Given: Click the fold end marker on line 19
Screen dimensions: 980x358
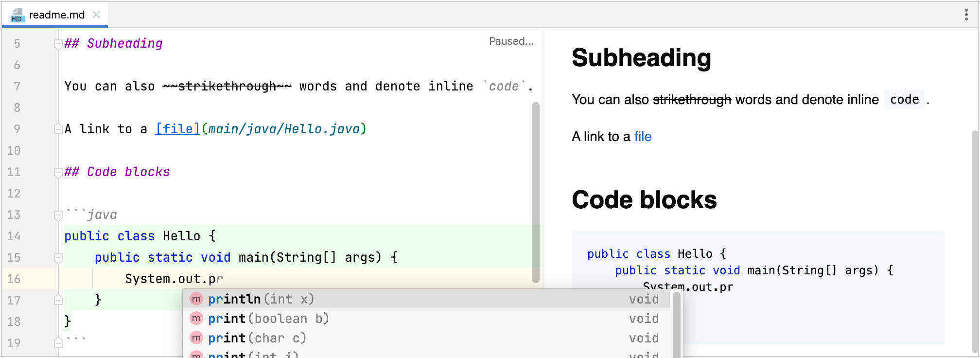Looking at the screenshot, I should [58, 342].
